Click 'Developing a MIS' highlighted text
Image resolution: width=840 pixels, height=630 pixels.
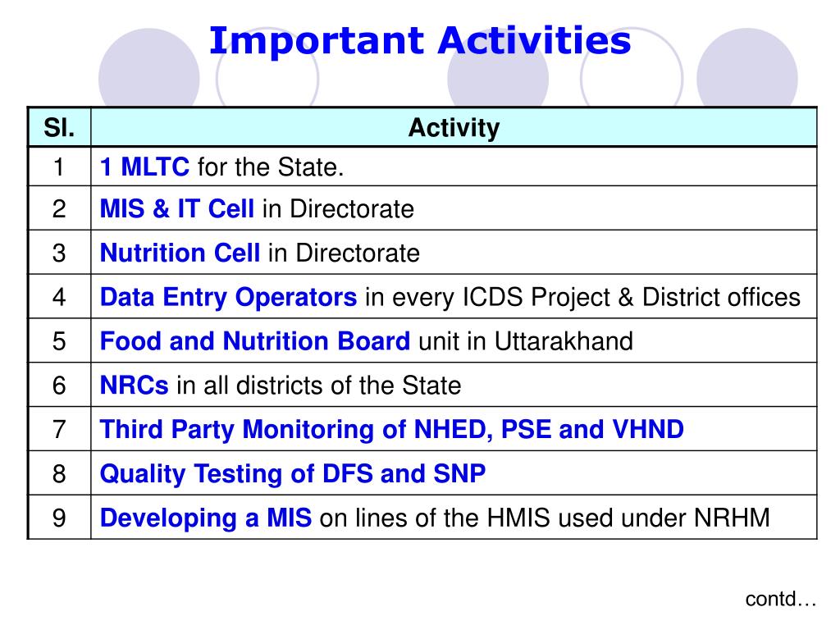tap(206, 518)
